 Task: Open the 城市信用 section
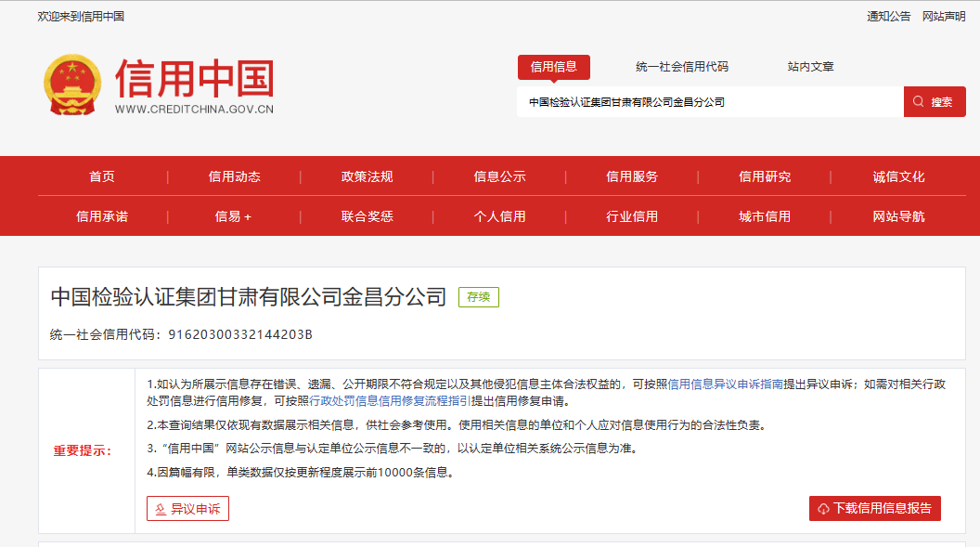pos(764,215)
